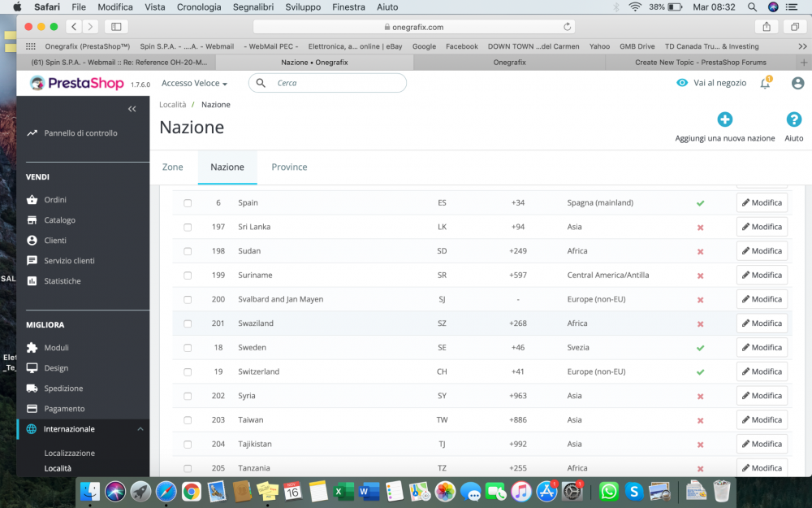Open Design sidebar section

(x=56, y=367)
